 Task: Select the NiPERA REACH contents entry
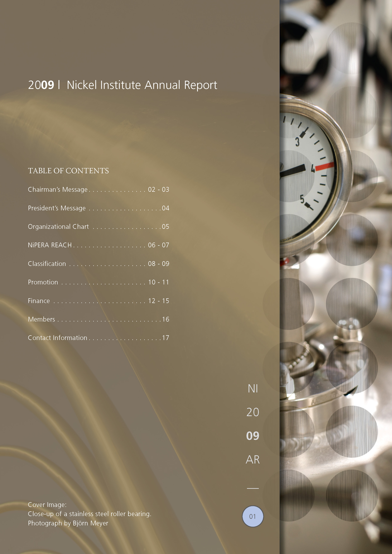pyautogui.click(x=50, y=245)
